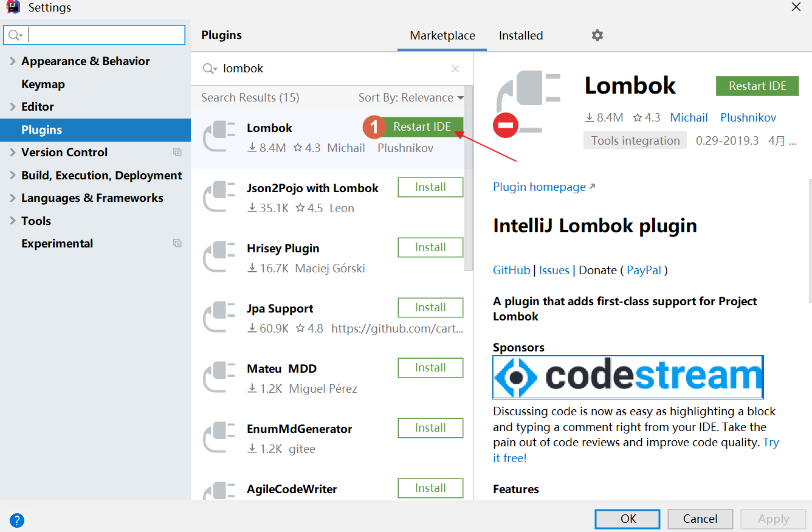Clear the lombok search with X icon
This screenshot has height=532, width=812.
pos(455,69)
